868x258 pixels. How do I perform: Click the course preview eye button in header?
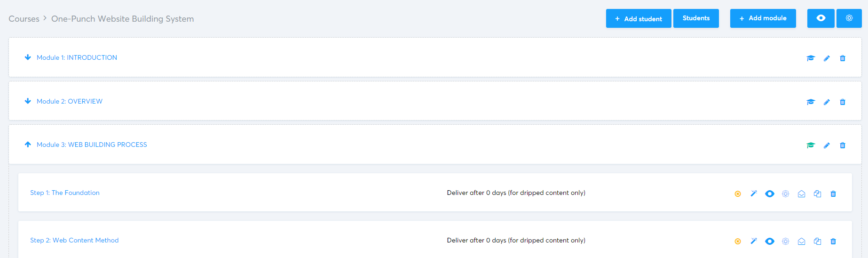(821, 18)
